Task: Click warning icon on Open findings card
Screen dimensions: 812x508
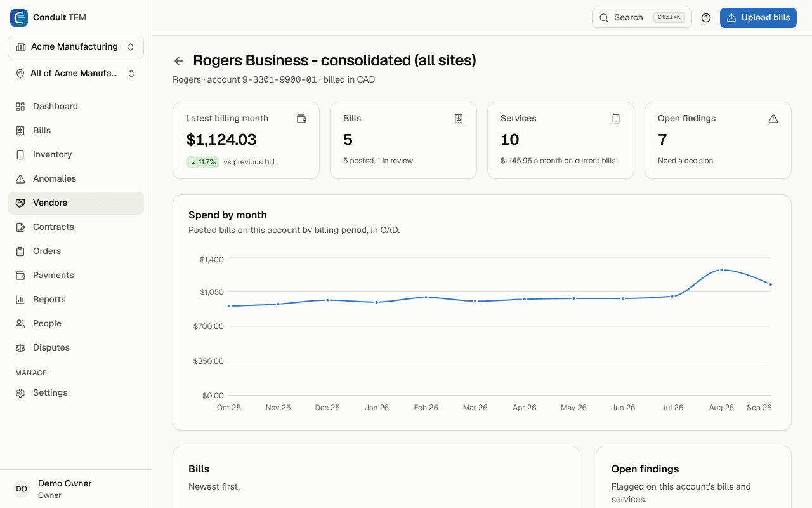Action: coord(773,119)
